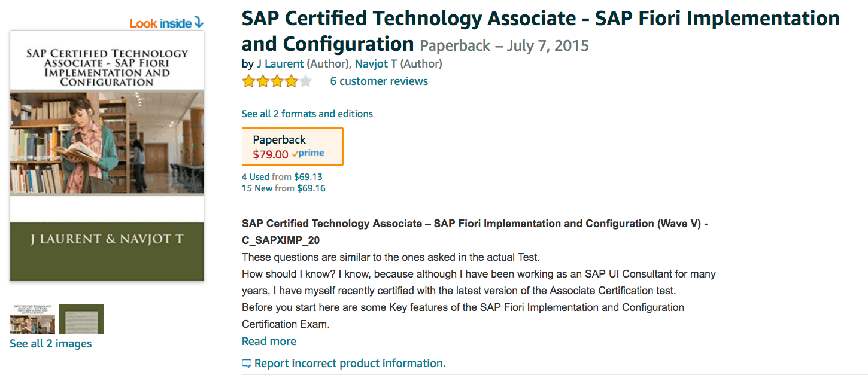Select the front cover thumbnail

tap(33, 319)
